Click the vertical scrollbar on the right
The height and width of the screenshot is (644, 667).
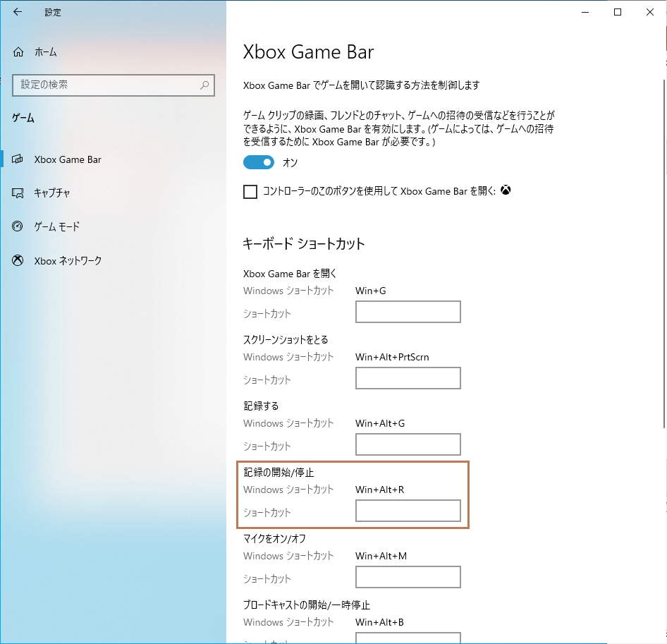664,254
